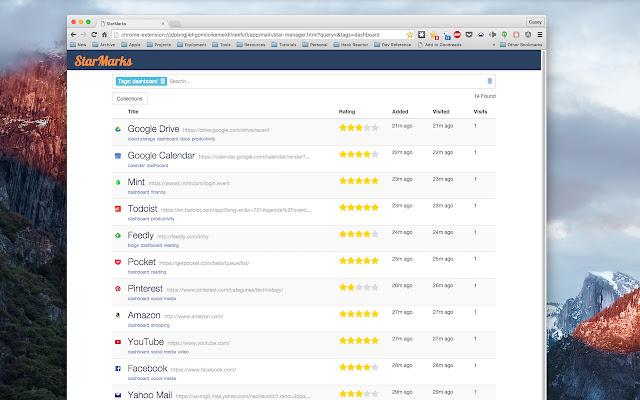The image size is (640, 400).
Task: Click the Todoist favicon icon
Action: 118,209
